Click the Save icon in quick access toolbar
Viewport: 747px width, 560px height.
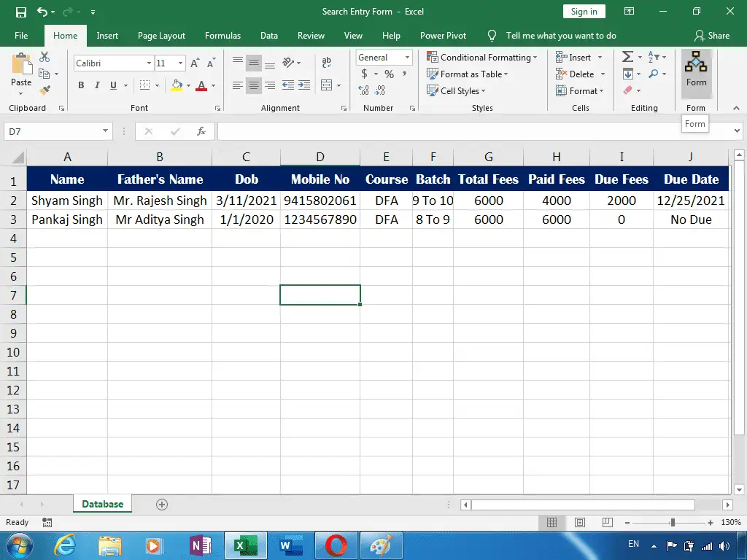tap(21, 12)
